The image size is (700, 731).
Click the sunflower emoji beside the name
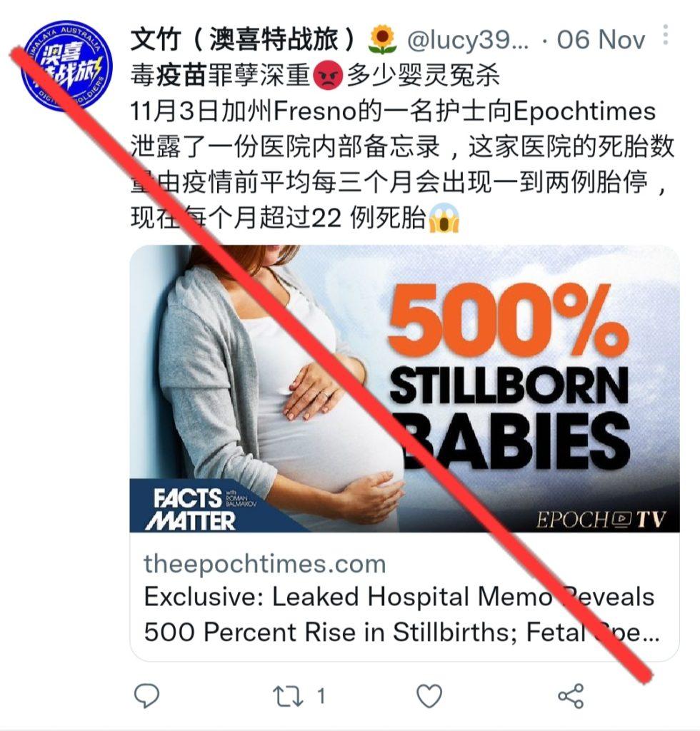point(382,40)
